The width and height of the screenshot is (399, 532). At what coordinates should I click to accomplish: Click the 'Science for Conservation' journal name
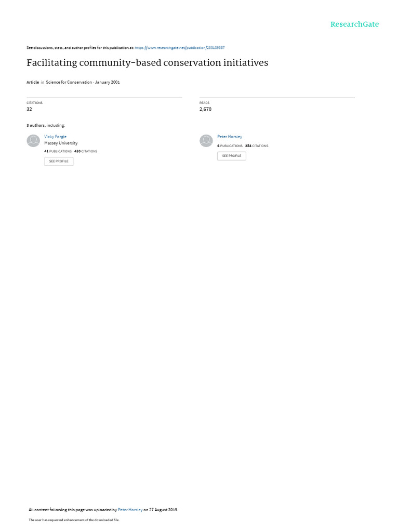coord(69,83)
